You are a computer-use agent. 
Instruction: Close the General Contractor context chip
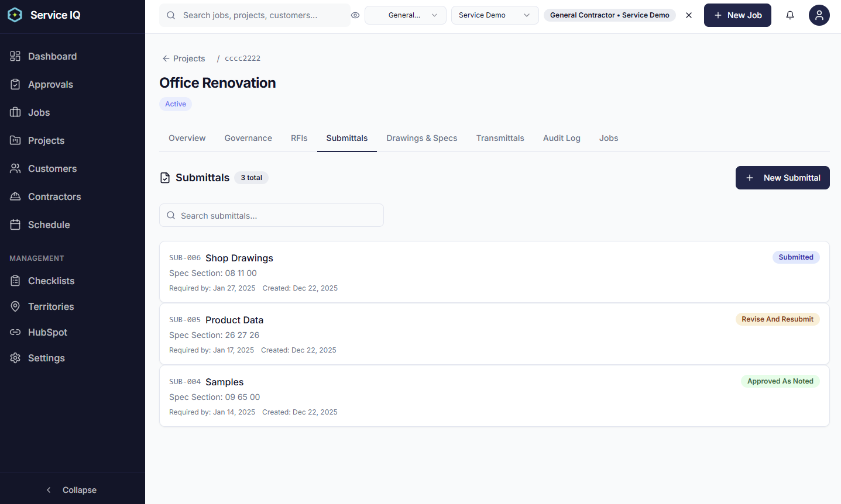(x=689, y=15)
